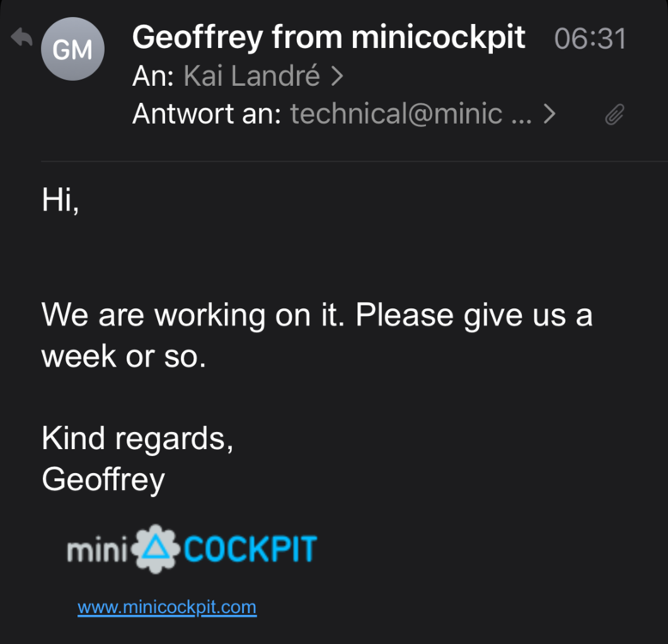Expand recipient details chevron after Kai Landré
668x644 pixels.
[337, 76]
